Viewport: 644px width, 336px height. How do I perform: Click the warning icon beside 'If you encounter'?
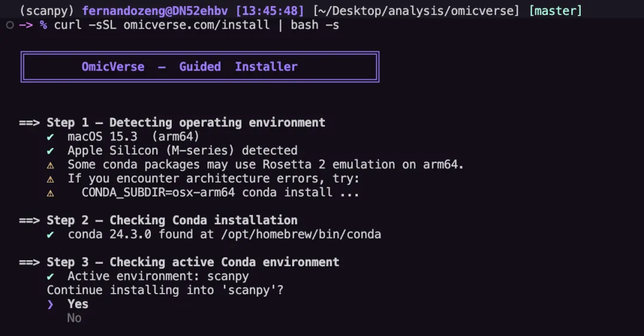click(51, 178)
